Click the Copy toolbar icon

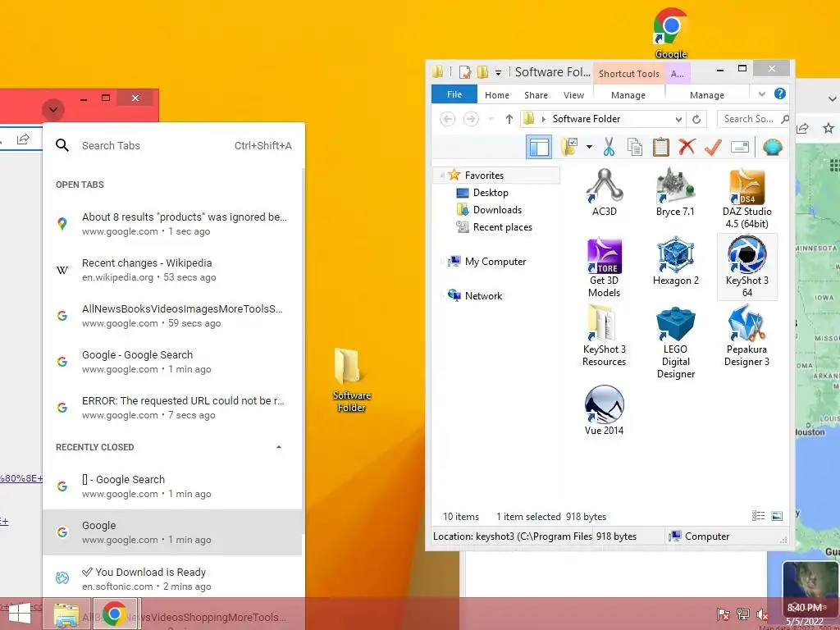(x=635, y=147)
